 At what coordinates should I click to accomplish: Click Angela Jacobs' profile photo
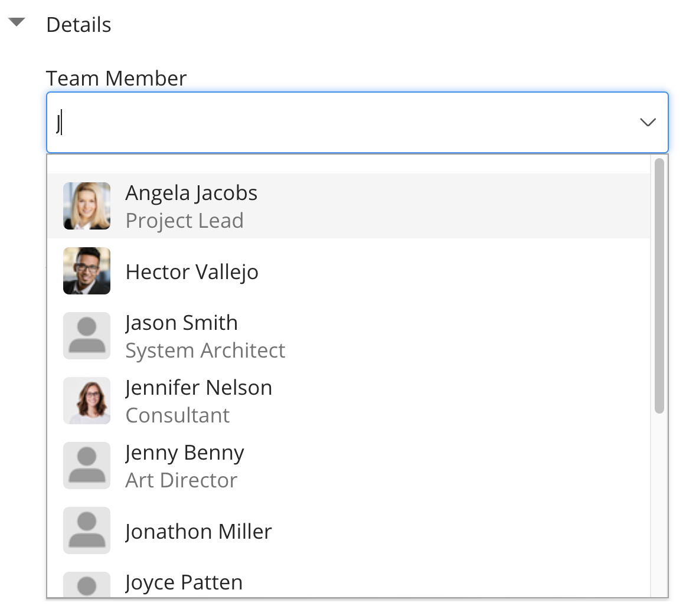pos(87,206)
